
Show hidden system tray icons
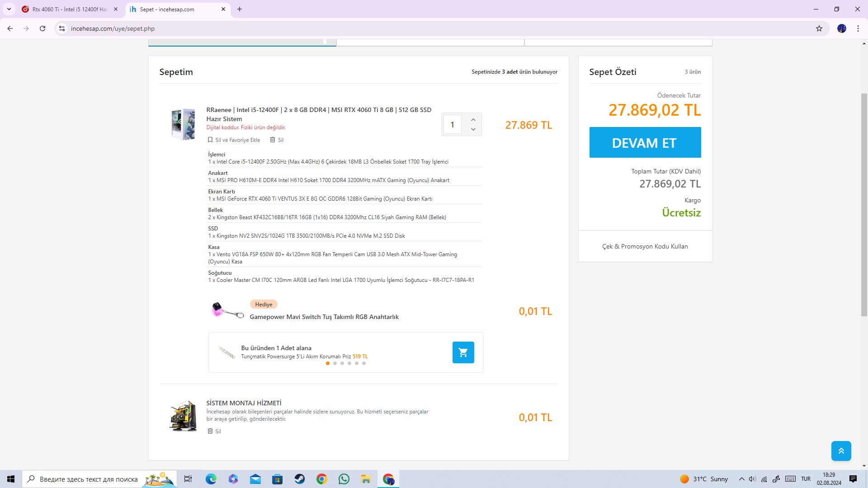click(741, 479)
